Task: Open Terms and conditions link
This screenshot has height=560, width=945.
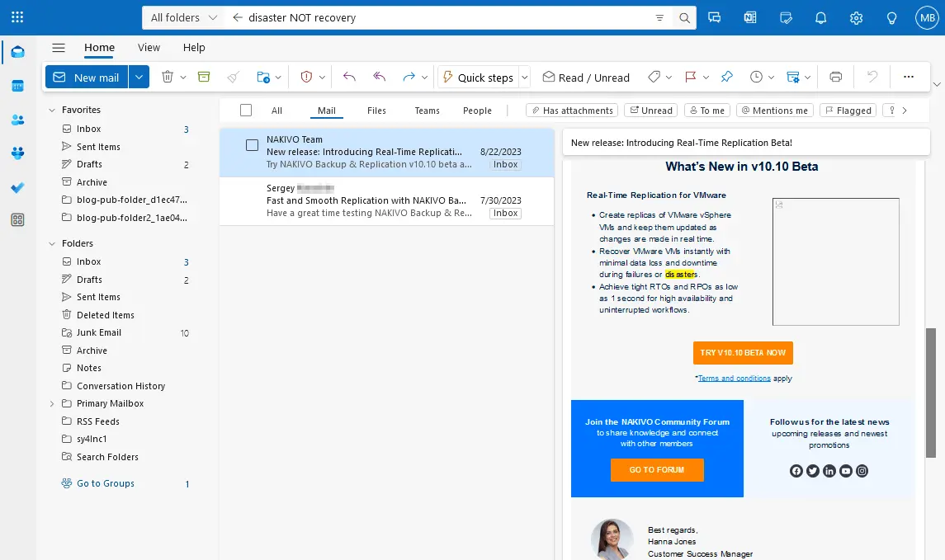Action: 734,379
